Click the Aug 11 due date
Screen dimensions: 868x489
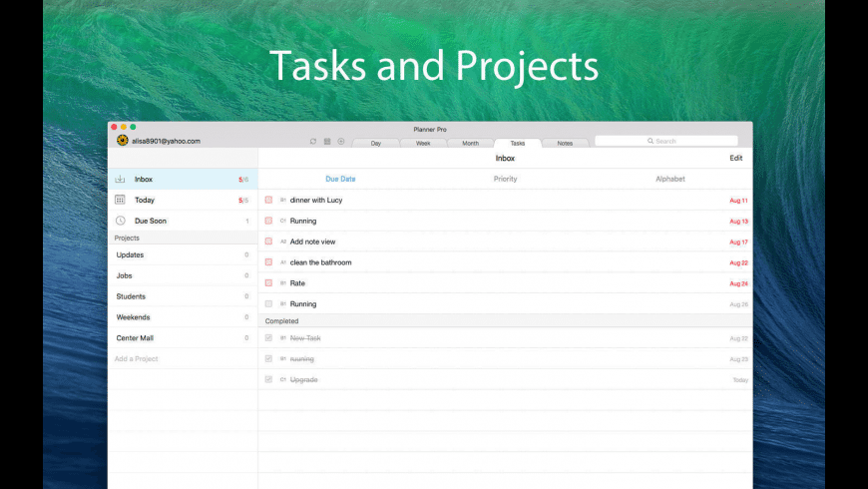point(738,201)
